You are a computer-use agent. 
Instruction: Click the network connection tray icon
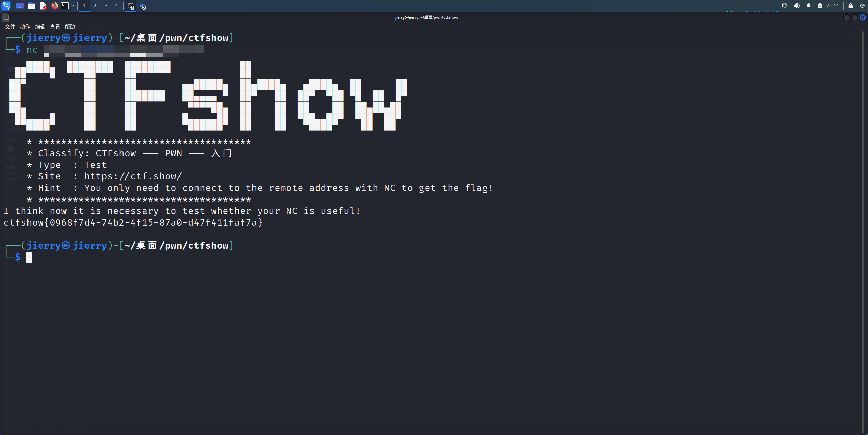(785, 6)
